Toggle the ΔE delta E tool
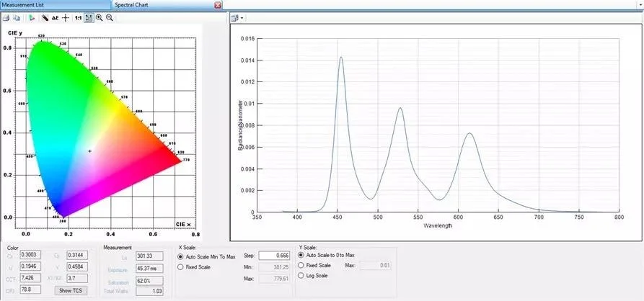 (55, 18)
